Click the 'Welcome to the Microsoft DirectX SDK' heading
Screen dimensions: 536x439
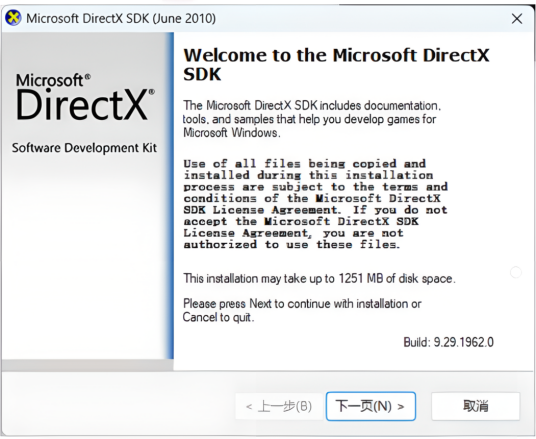coord(336,64)
